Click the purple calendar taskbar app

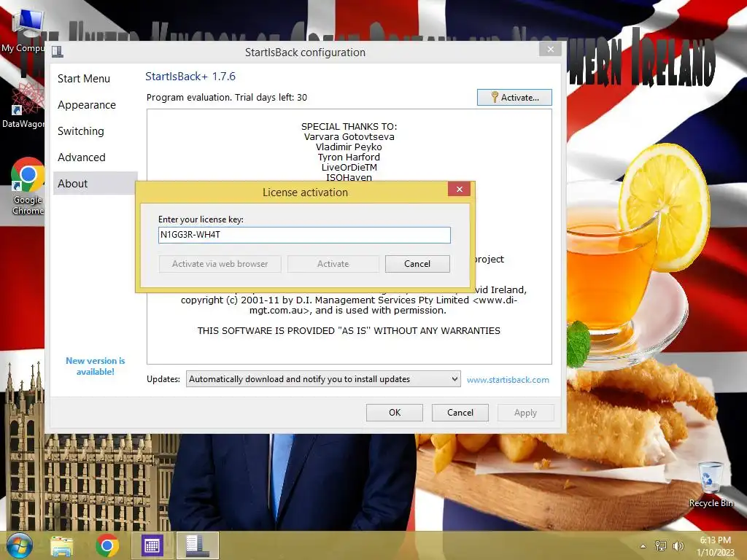point(152,545)
